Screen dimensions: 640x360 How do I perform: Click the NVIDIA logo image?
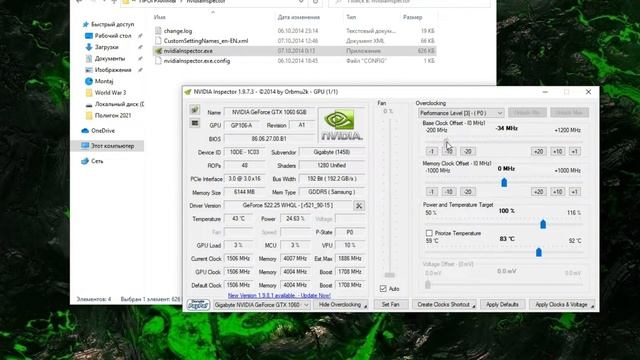tap(341, 125)
